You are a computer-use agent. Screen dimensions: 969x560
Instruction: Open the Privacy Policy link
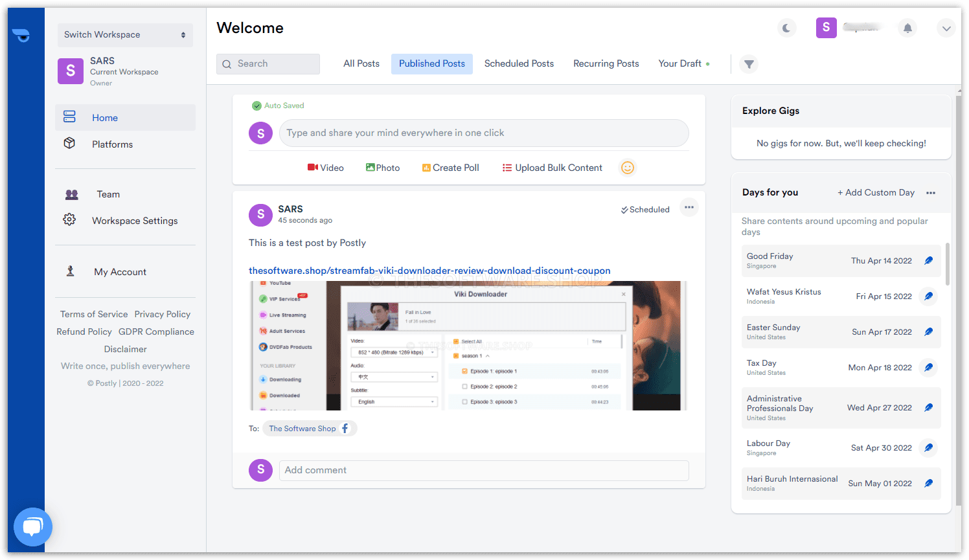point(163,314)
